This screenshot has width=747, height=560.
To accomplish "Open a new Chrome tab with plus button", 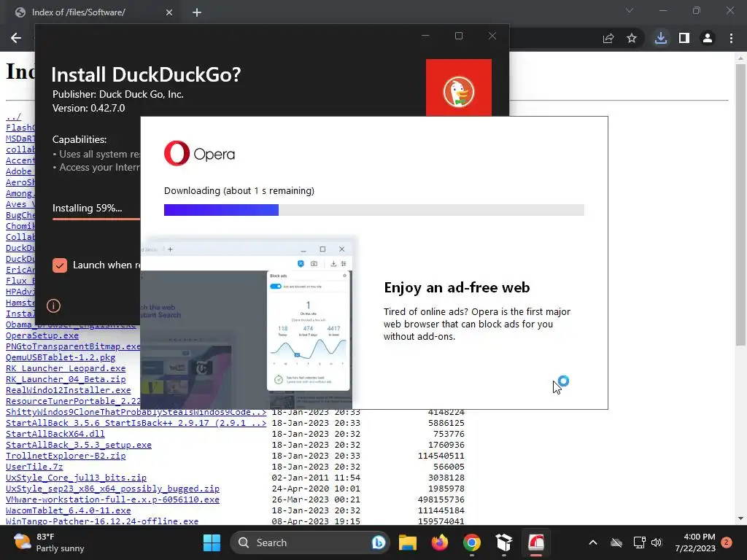I will [x=197, y=12].
